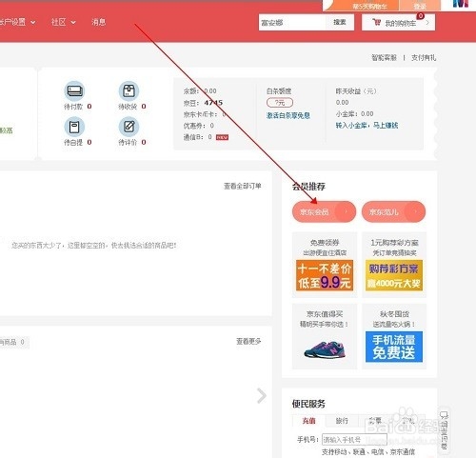Click the 京豆 4745 value

213,103
